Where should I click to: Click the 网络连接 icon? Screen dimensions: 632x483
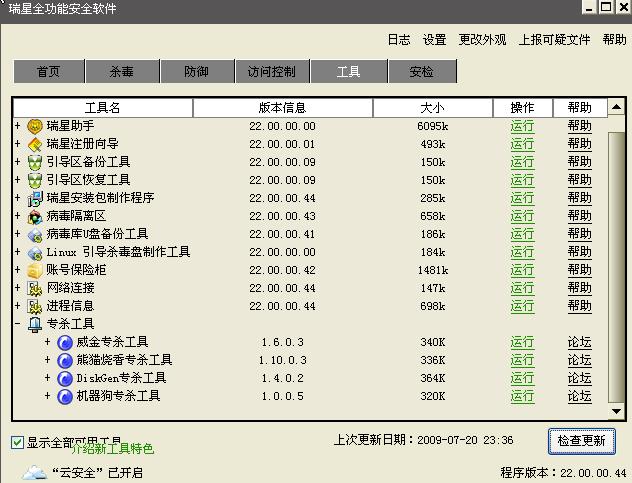(x=35, y=288)
